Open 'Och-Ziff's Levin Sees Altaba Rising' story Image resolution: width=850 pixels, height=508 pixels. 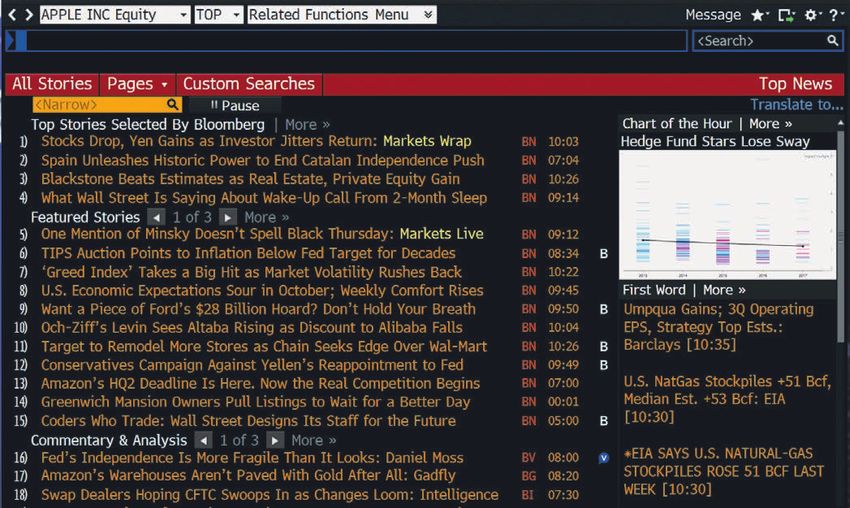pos(252,327)
